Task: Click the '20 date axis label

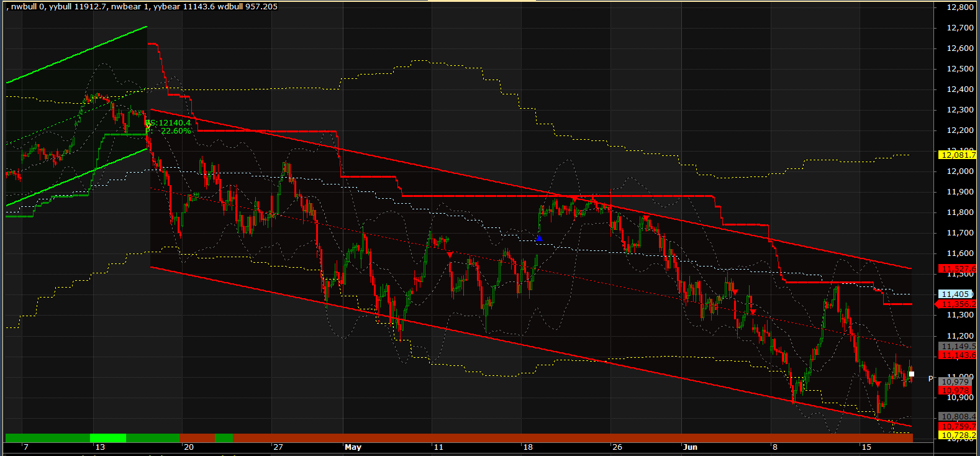Action: coord(188,447)
